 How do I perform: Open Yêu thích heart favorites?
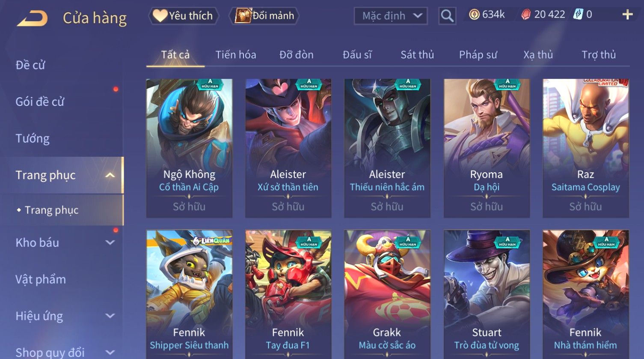(x=183, y=16)
